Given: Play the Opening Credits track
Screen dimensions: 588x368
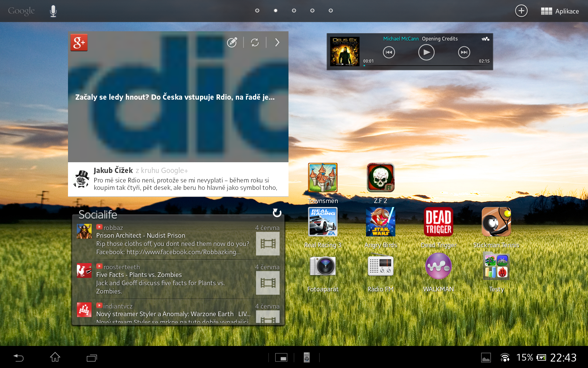Looking at the screenshot, I should pos(426,52).
